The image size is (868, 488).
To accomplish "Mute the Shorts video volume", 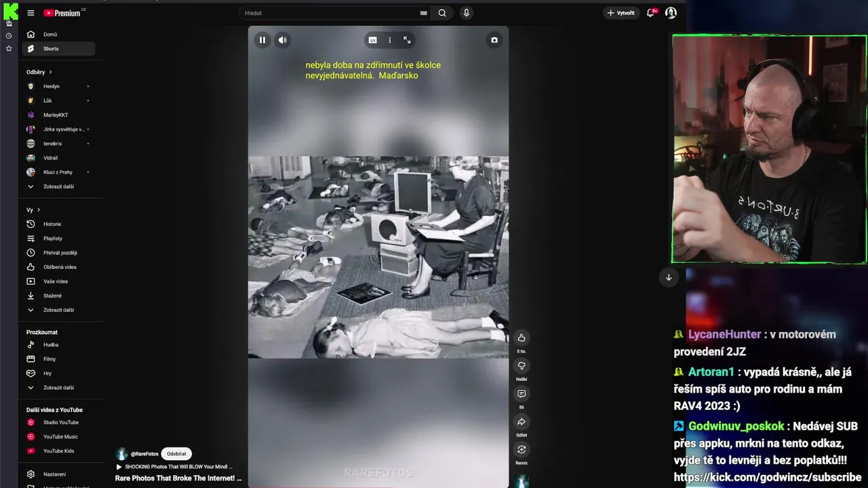I will [283, 40].
